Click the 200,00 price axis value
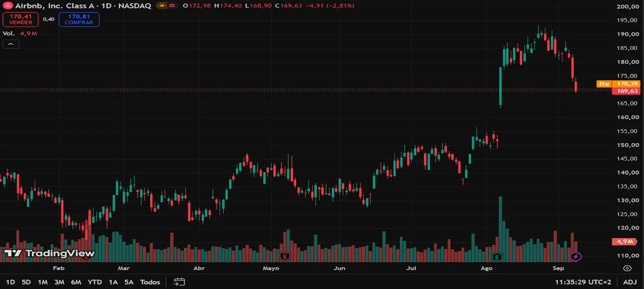 [x=627, y=6]
